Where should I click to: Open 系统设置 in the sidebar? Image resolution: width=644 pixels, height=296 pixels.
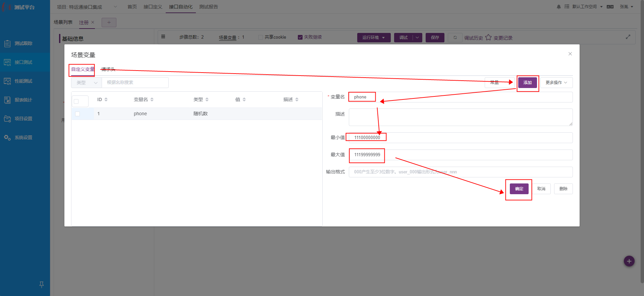[x=23, y=137]
